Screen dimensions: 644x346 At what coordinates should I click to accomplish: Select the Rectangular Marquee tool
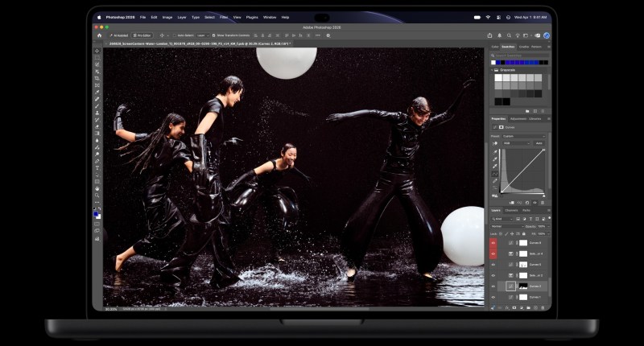97,58
